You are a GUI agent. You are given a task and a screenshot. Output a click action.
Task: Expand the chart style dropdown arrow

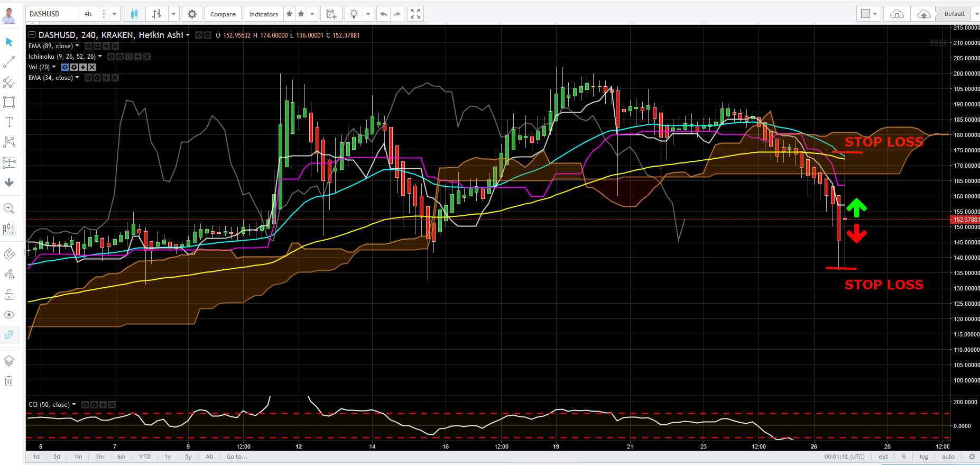173,14
